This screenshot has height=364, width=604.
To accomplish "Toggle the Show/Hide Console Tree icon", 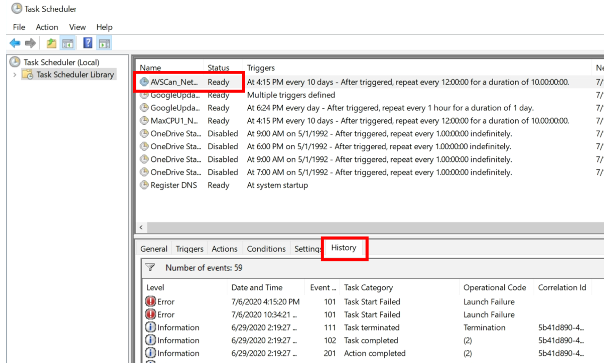I will (x=68, y=43).
